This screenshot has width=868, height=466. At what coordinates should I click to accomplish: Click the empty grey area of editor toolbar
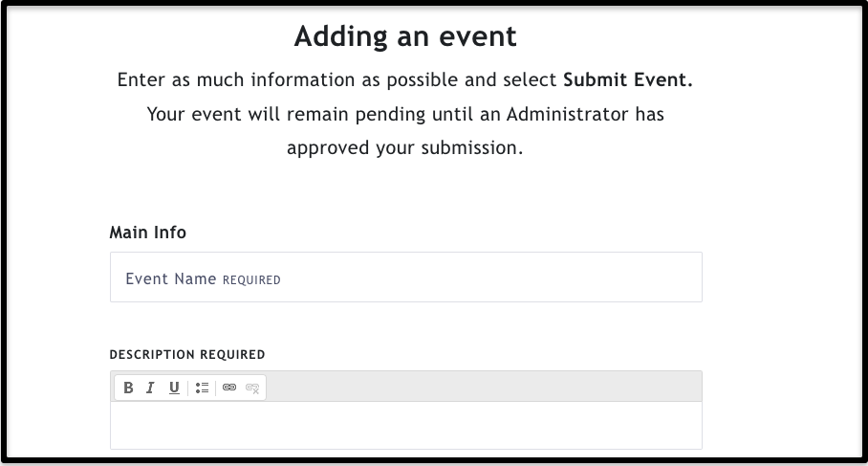pyautogui.click(x=484, y=387)
